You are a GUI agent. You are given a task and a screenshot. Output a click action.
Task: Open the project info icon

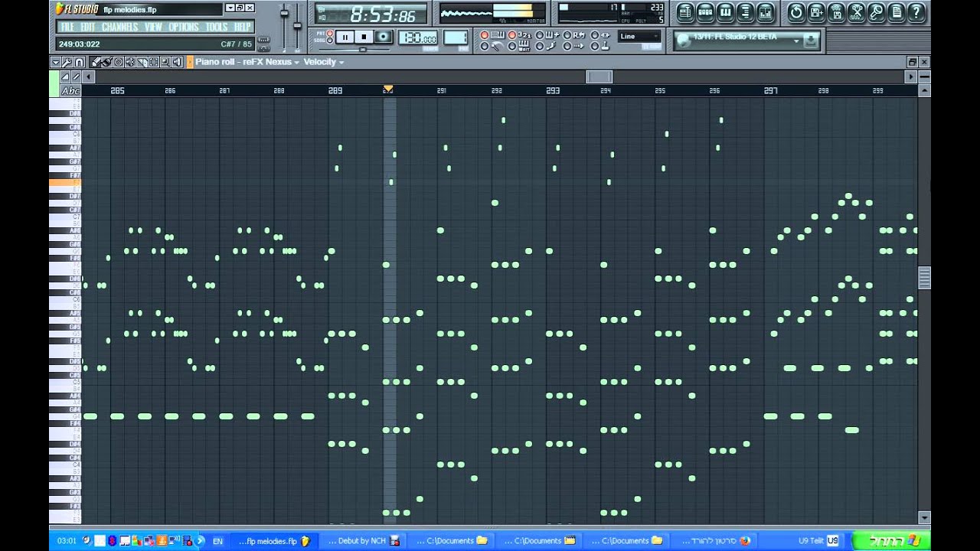[x=897, y=12]
